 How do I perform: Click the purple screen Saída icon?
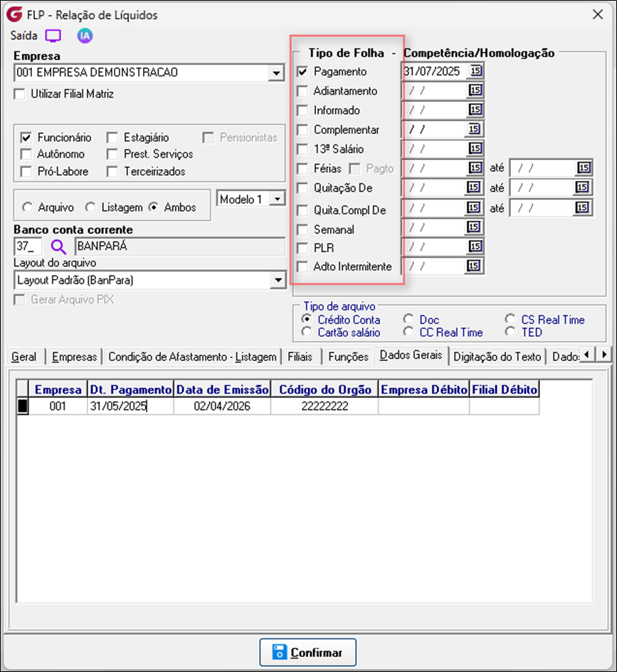coord(53,36)
